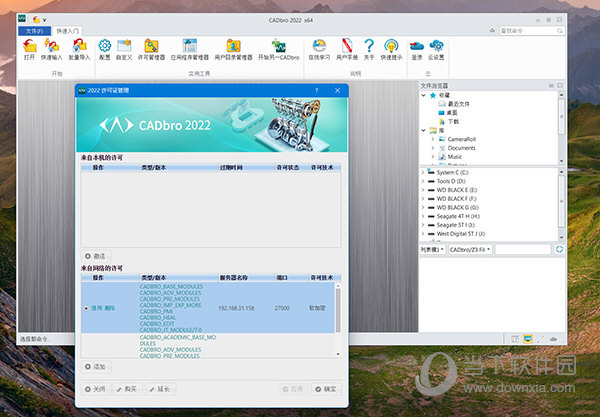Screen dimensions: 600x417
Task: Click the ribbon collapse arrow near search box
Action: (492, 30)
